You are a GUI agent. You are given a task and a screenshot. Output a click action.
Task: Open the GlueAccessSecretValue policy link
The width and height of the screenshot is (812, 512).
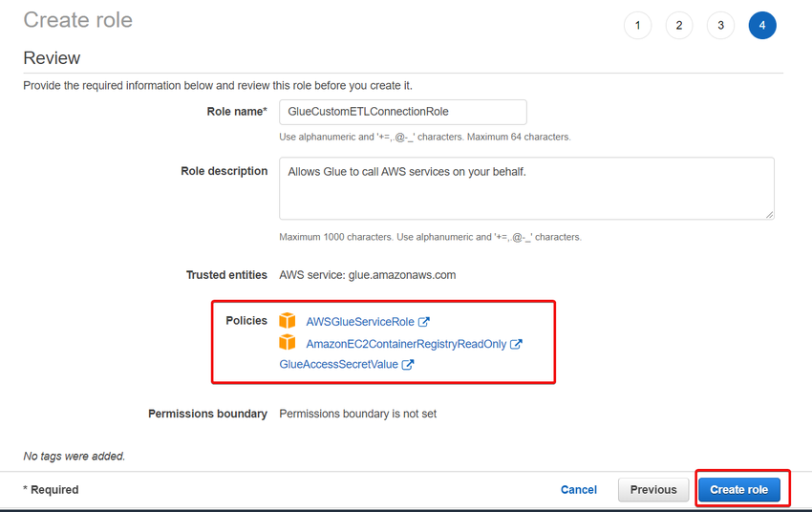(x=339, y=364)
